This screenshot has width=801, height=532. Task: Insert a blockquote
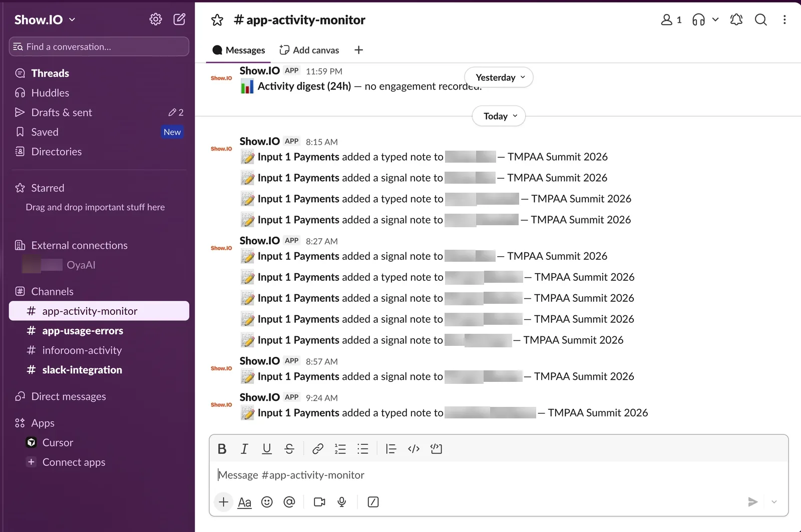point(391,449)
